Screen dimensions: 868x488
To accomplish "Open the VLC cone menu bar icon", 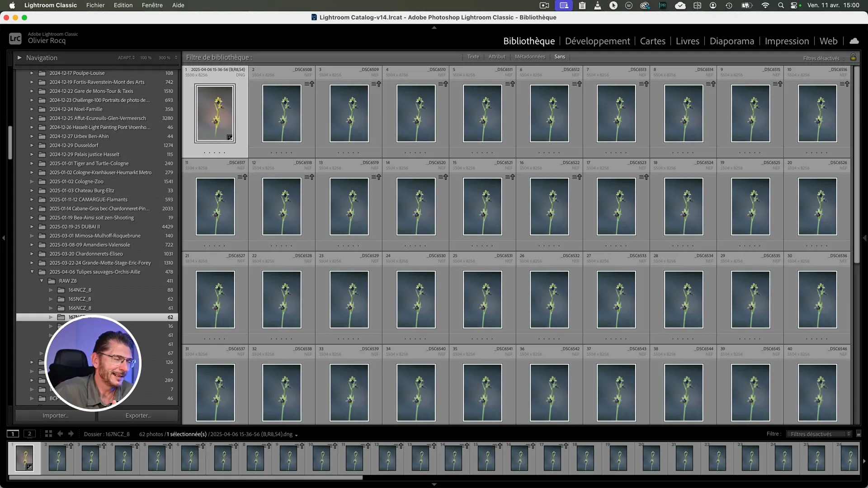I will point(598,5).
